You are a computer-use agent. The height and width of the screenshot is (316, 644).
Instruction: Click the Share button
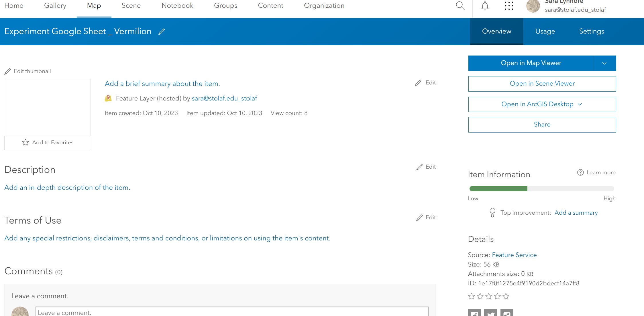point(542,125)
